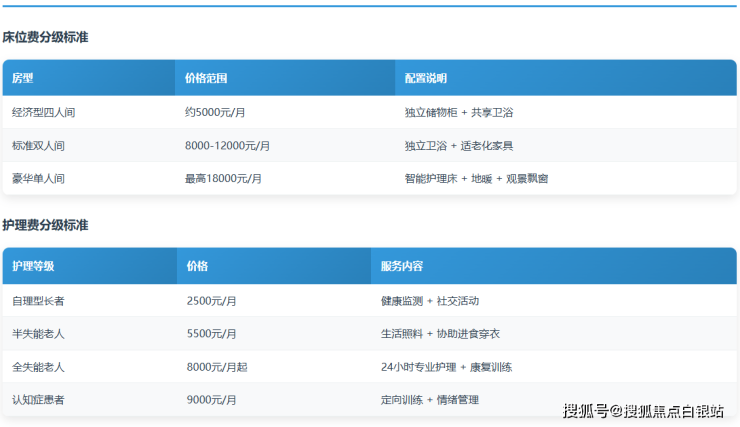Click the 2500元/月 price cell
The image size is (740, 427).
click(211, 300)
